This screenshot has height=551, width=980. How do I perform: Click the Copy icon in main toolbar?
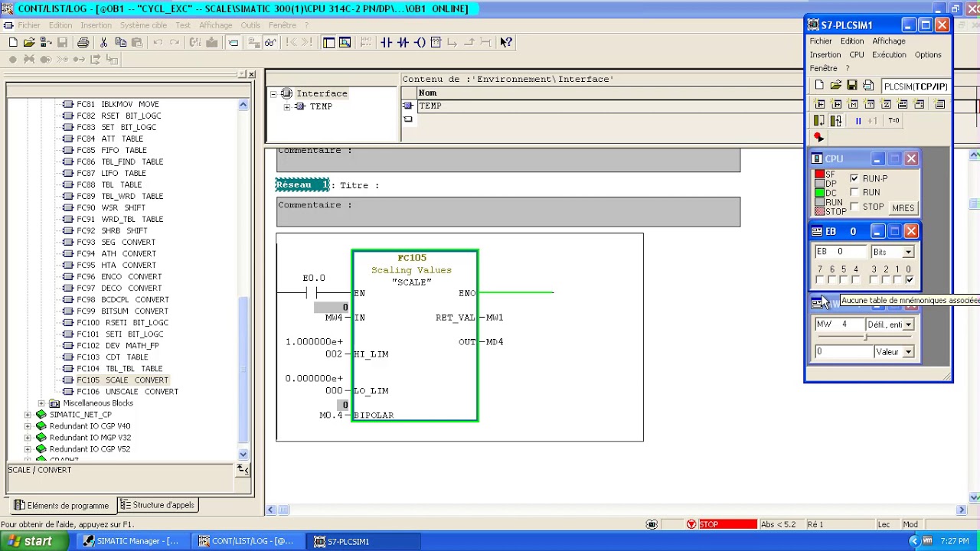pyautogui.click(x=120, y=43)
